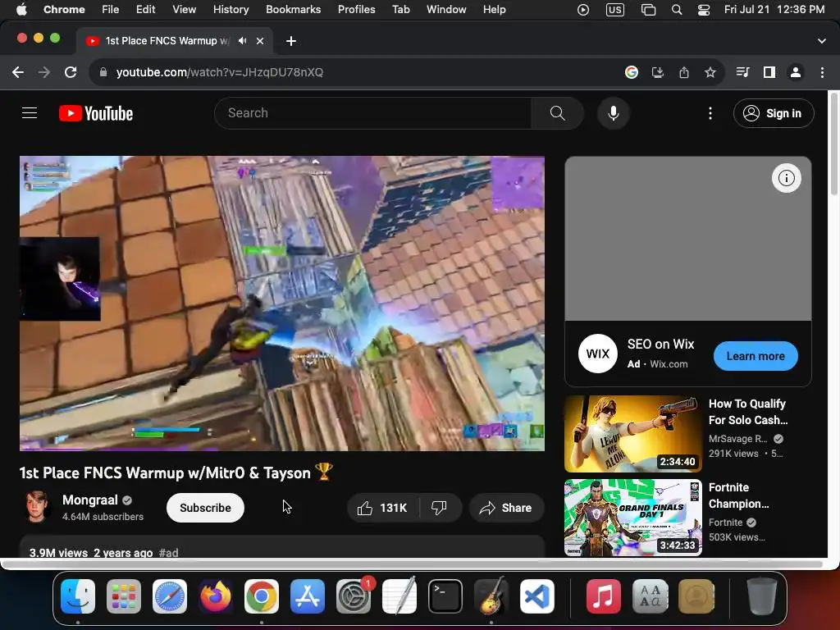Open a new tab with plus
This screenshot has width=840, height=630.
(x=291, y=41)
